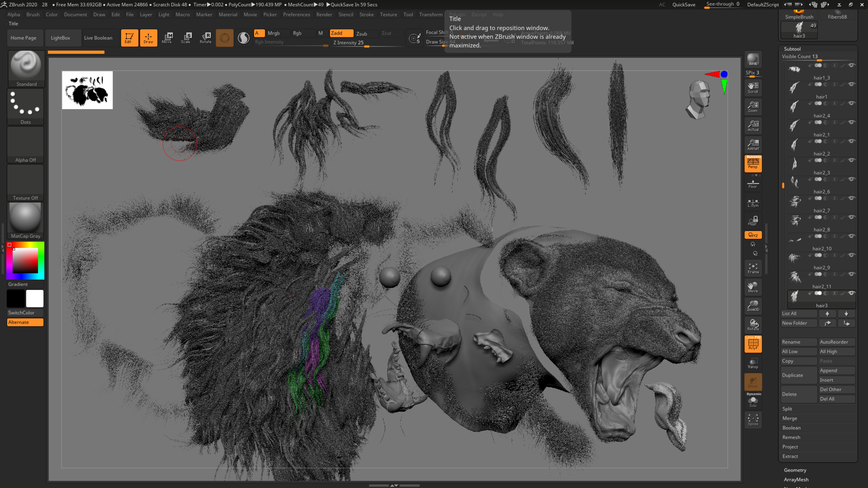Expand the Split section
868x488 pixels.
(787, 408)
